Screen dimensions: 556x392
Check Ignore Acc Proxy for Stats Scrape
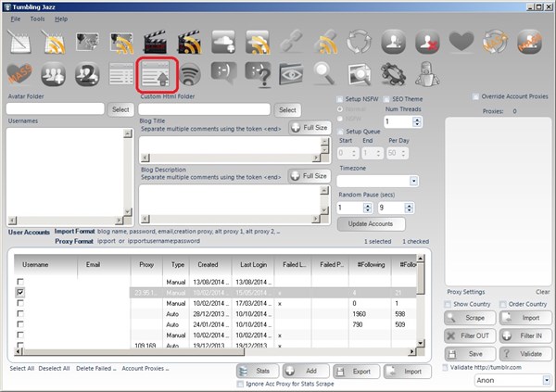point(240,384)
